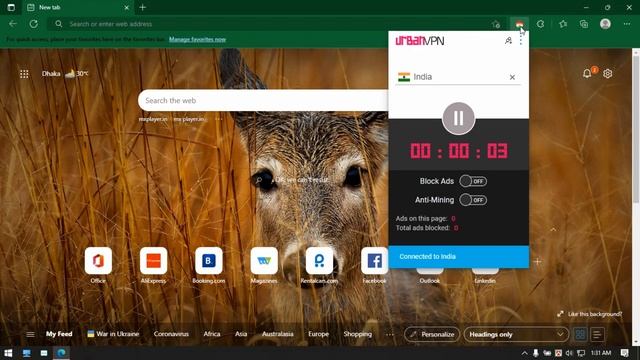640x360 pixels.
Task: Collapse quick links with chevron
Action: [553, 230]
